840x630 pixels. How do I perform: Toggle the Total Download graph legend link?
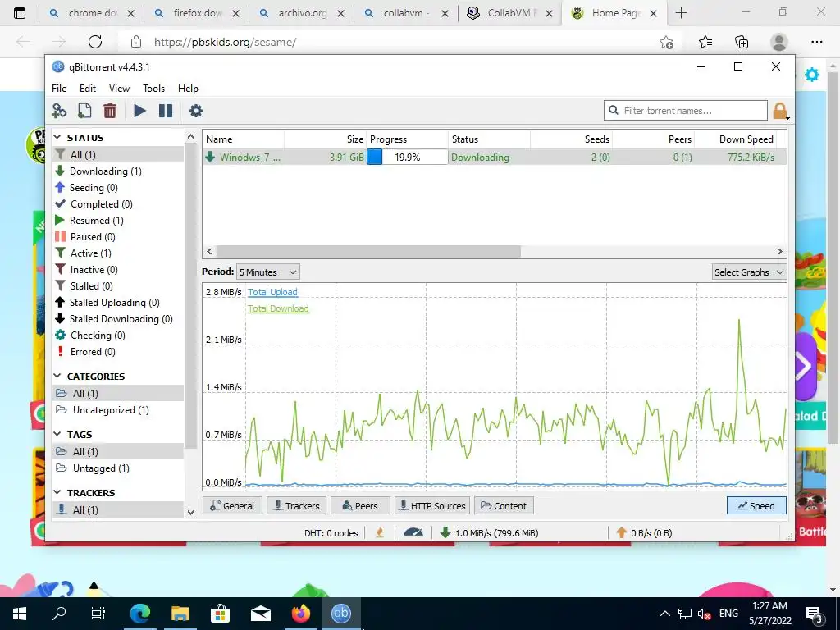point(278,308)
